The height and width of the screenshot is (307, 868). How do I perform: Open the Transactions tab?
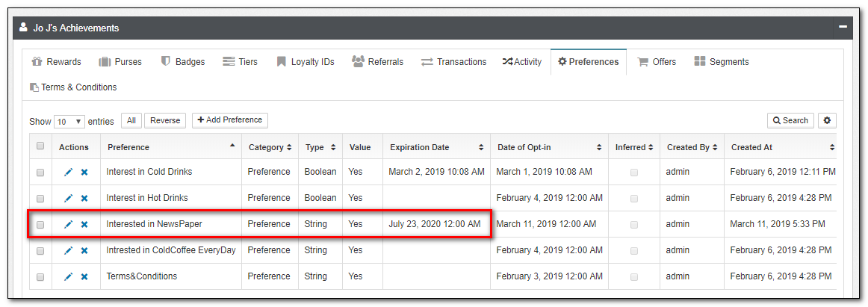pyautogui.click(x=453, y=62)
